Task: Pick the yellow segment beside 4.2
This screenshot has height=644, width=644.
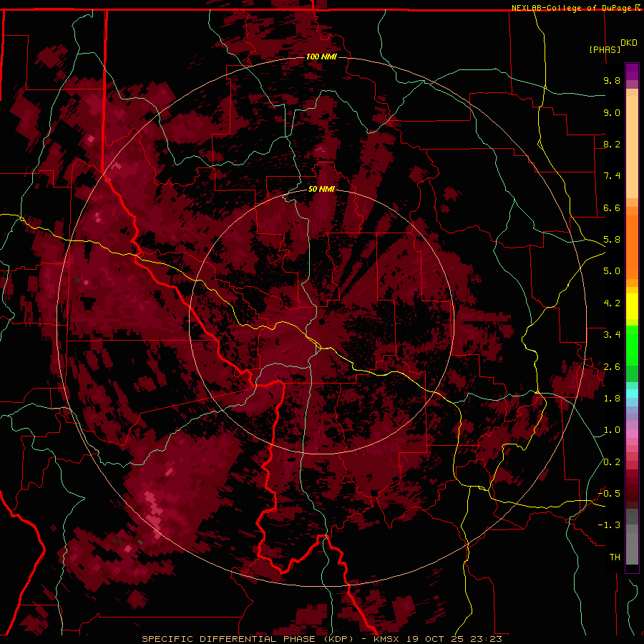Action: pyautogui.click(x=632, y=306)
